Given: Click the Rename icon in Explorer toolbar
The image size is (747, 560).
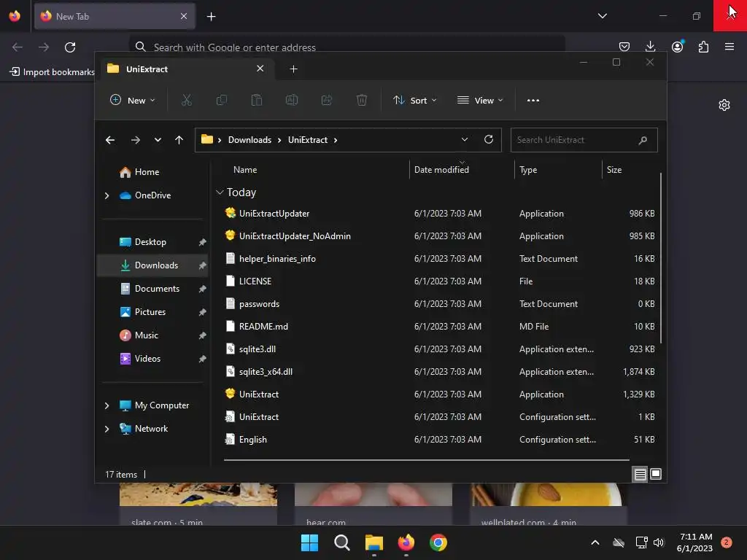Looking at the screenshot, I should (x=292, y=100).
